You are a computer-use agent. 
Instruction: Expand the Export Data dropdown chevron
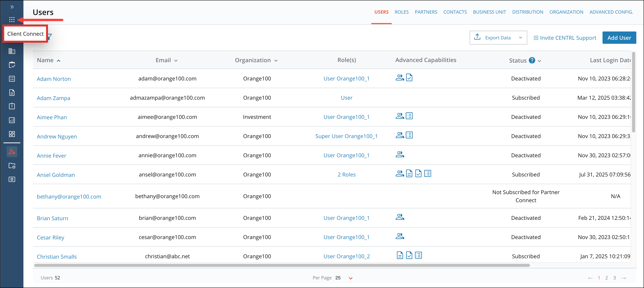pos(521,37)
